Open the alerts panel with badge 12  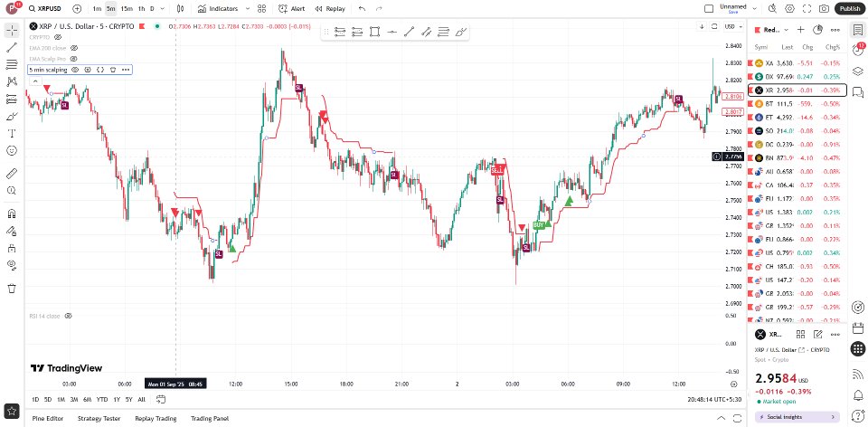858,51
